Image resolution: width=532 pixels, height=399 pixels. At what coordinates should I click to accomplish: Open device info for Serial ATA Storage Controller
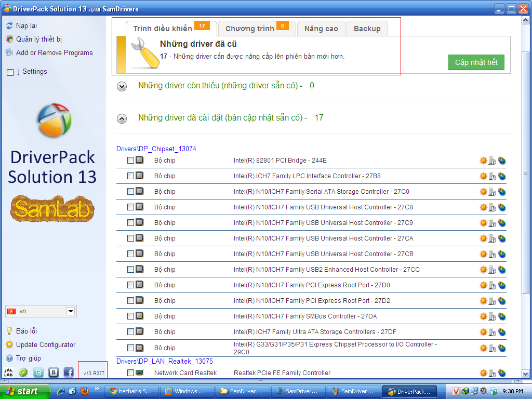[493, 192]
